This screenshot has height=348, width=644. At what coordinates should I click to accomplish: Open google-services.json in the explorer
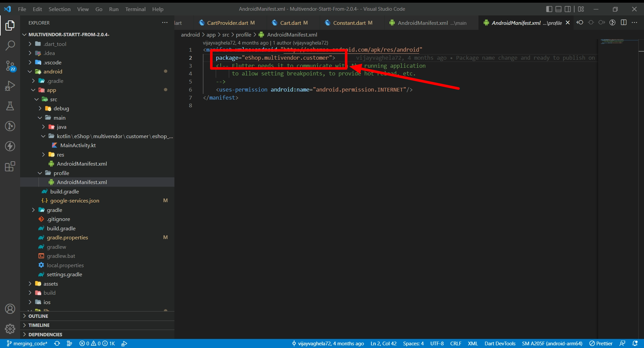coord(74,200)
